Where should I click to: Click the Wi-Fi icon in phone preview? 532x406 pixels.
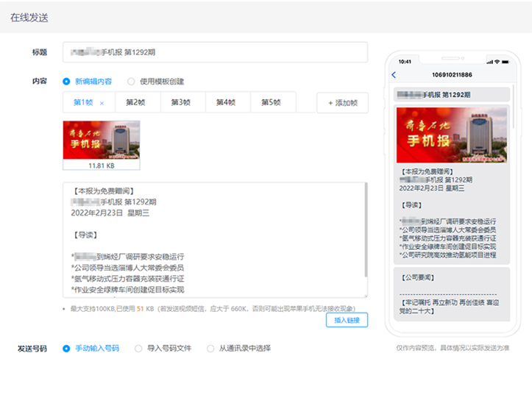(x=497, y=62)
